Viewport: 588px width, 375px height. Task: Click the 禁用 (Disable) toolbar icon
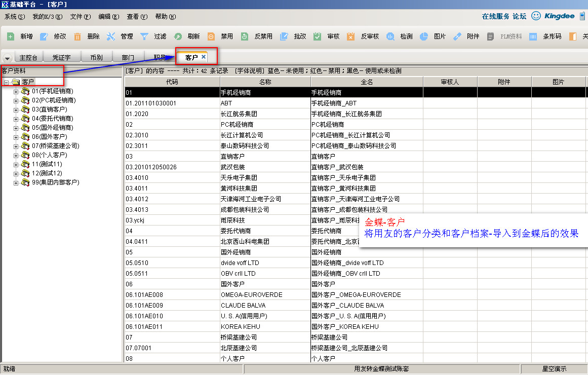[211, 36]
